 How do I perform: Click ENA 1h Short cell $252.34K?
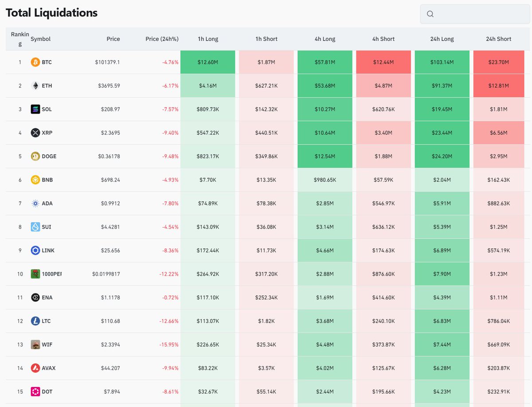[x=266, y=297]
